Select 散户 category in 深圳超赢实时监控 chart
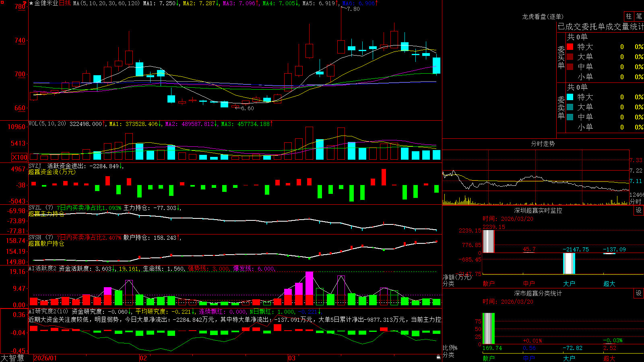Screen dimensions: 644x362 point(489,284)
